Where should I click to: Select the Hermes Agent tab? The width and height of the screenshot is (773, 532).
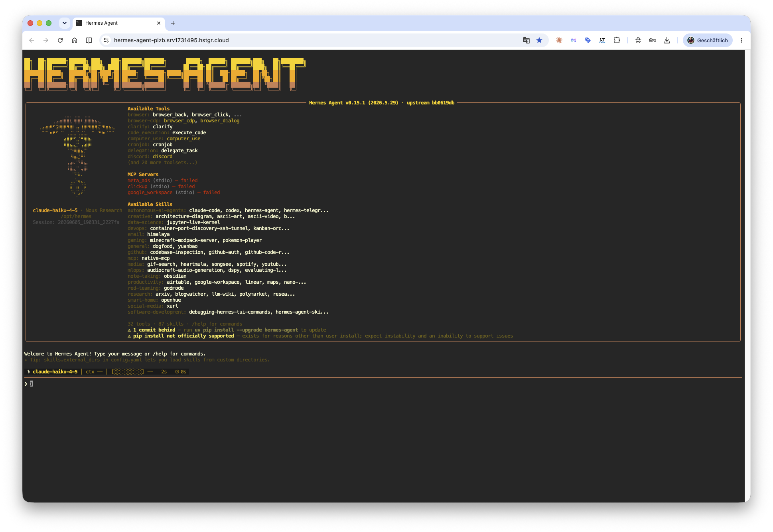[x=118, y=23]
